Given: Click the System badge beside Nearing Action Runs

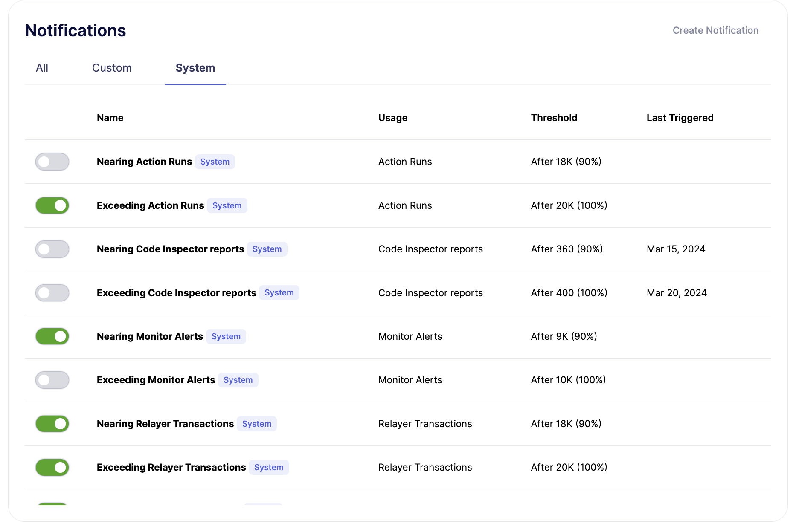Looking at the screenshot, I should pos(215,162).
